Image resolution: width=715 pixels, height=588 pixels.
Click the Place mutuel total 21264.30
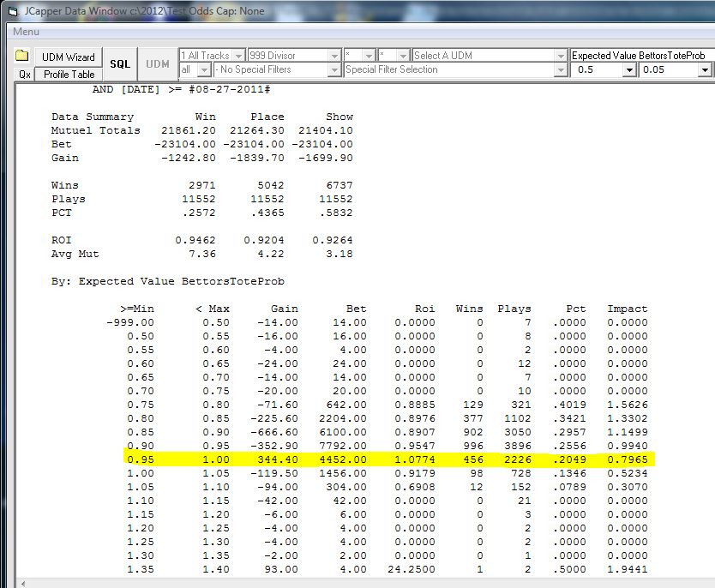[257, 130]
